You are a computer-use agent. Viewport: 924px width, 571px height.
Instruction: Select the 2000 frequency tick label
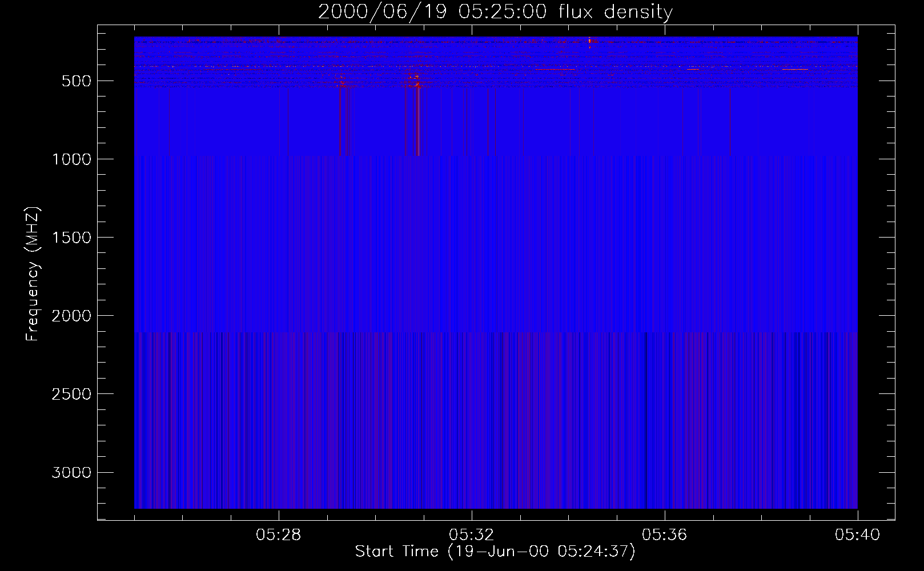(x=72, y=316)
